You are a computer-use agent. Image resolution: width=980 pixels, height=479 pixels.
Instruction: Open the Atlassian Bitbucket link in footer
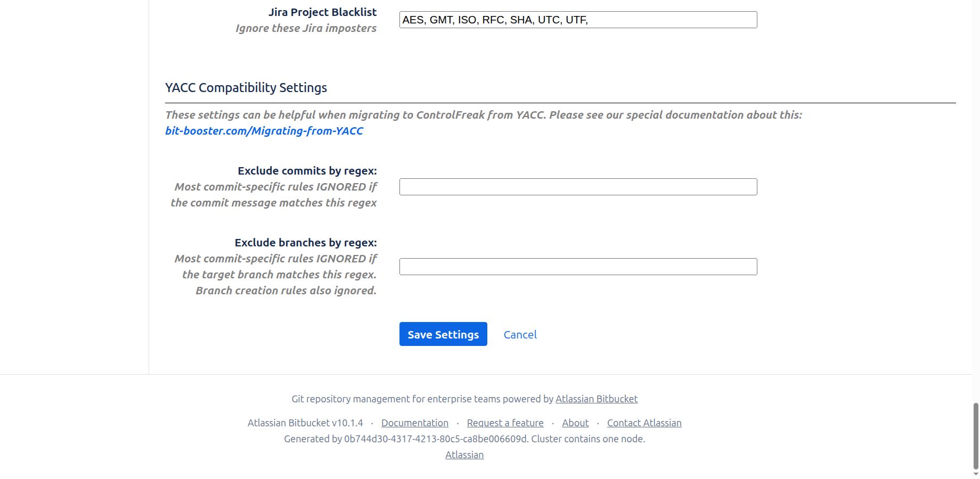pyautogui.click(x=596, y=399)
